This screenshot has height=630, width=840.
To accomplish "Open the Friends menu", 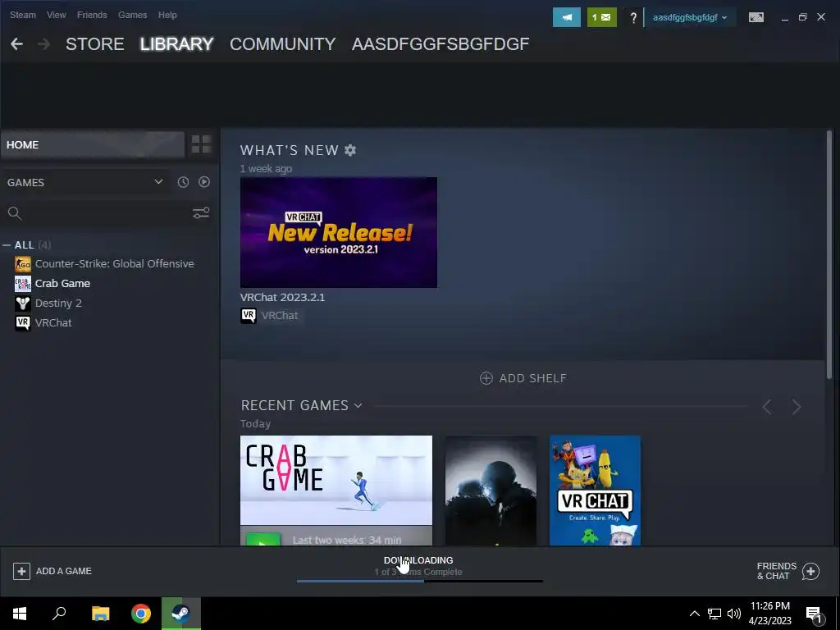I will 92,15.
